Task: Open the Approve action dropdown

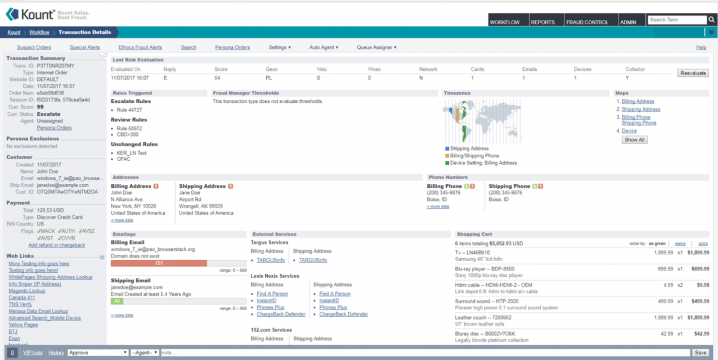Action: [x=98, y=353]
